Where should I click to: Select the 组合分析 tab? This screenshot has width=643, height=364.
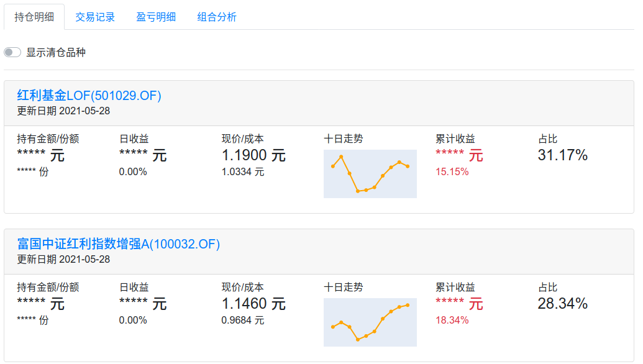point(217,17)
